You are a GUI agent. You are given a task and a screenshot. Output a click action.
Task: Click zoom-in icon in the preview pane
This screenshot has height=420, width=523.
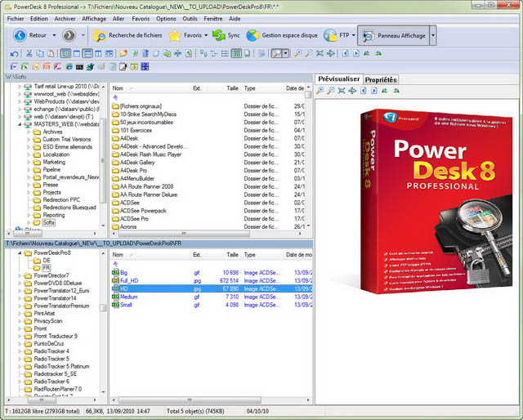320,91
